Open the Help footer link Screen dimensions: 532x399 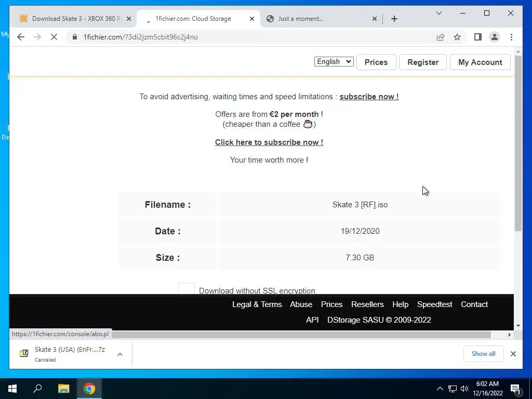[401, 304]
